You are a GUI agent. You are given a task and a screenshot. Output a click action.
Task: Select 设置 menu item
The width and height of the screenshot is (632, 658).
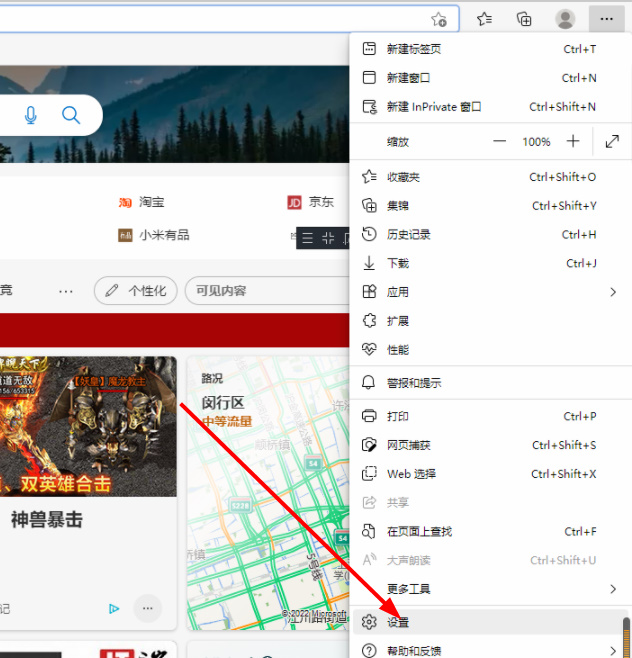tap(490, 622)
